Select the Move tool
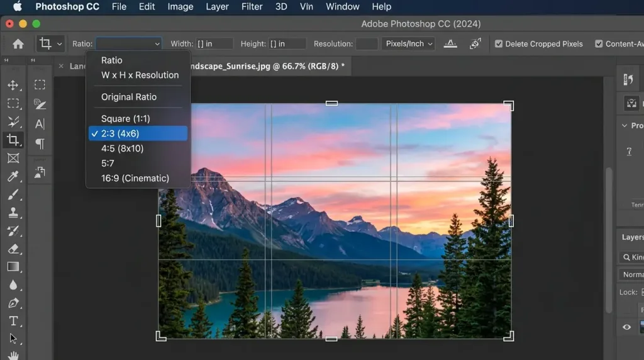This screenshot has height=360, width=644. (13, 85)
